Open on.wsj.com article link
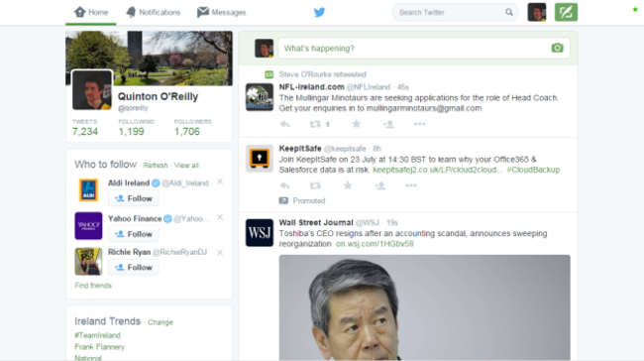 [375, 244]
